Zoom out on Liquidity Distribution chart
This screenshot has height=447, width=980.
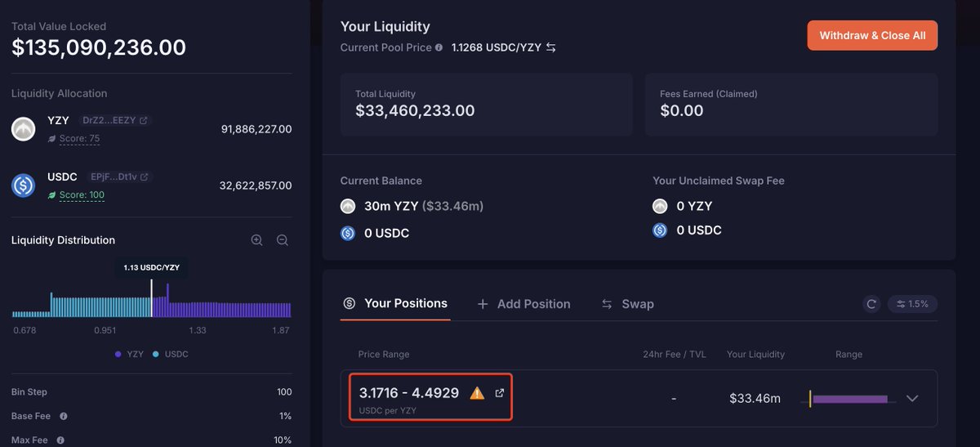coord(283,240)
